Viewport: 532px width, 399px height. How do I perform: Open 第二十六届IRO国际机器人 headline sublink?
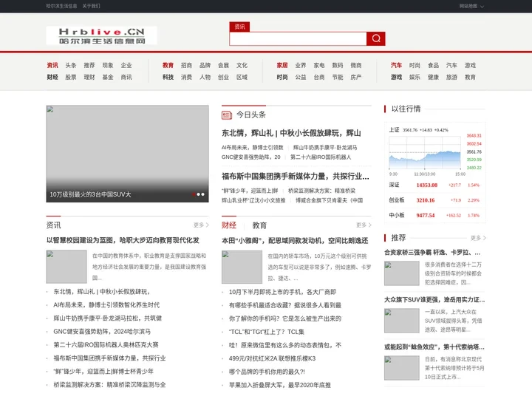pyautogui.click(x=321, y=157)
